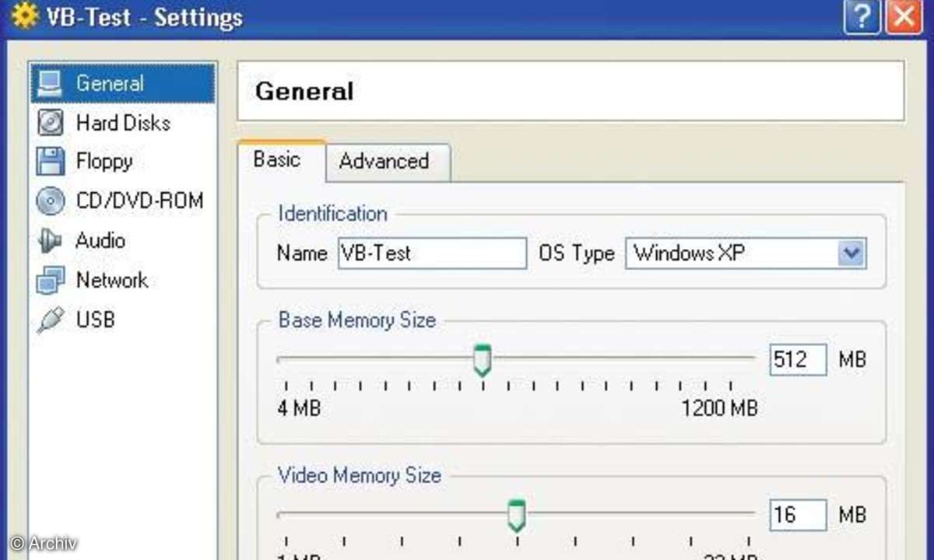
Task: Click the General page heading
Action: tap(304, 91)
